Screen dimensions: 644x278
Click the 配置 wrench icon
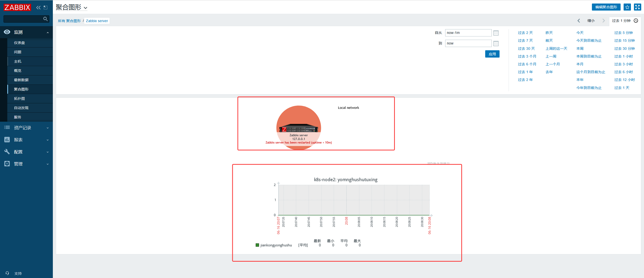[x=7, y=152]
